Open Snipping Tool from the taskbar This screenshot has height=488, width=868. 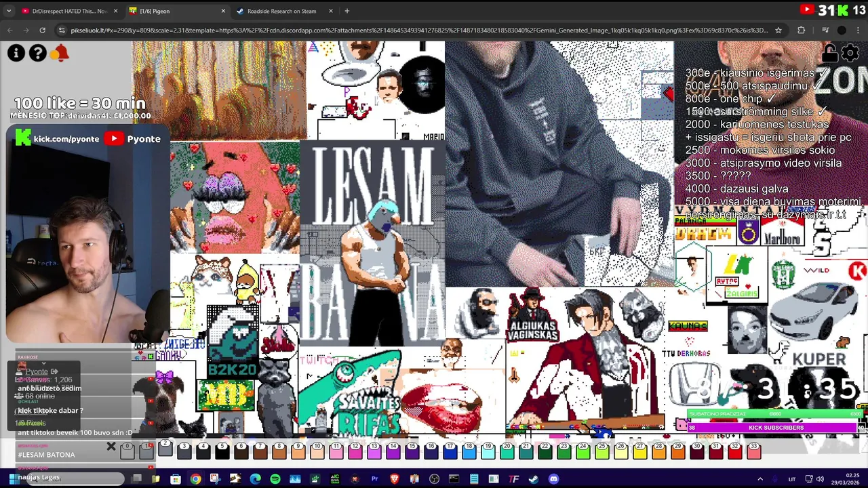click(x=215, y=479)
